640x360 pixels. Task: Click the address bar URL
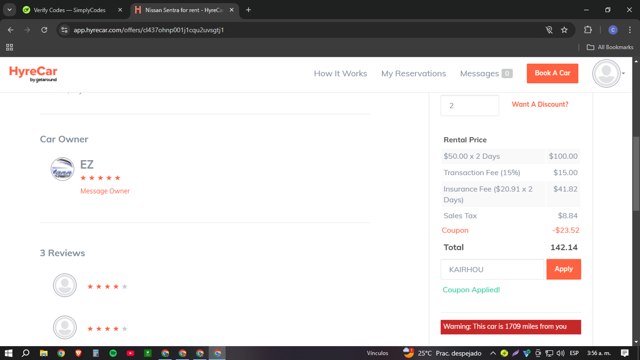tap(149, 30)
